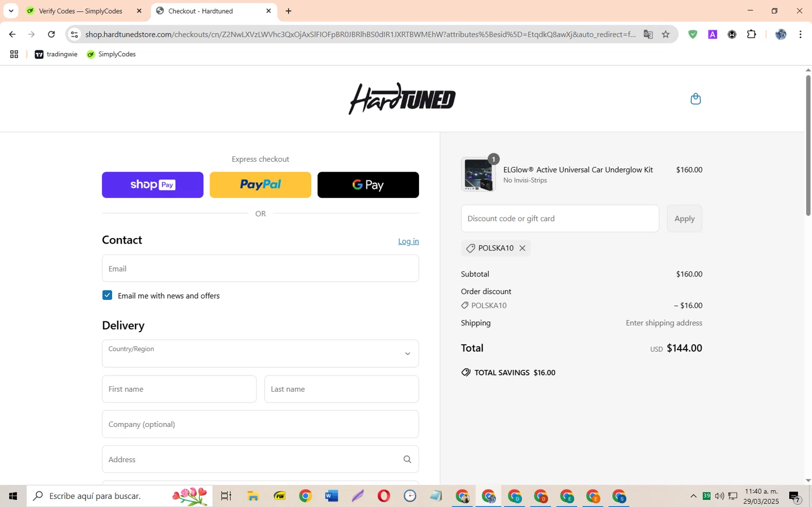
Task: Open the Chrome profile avatar
Action: [781, 34]
